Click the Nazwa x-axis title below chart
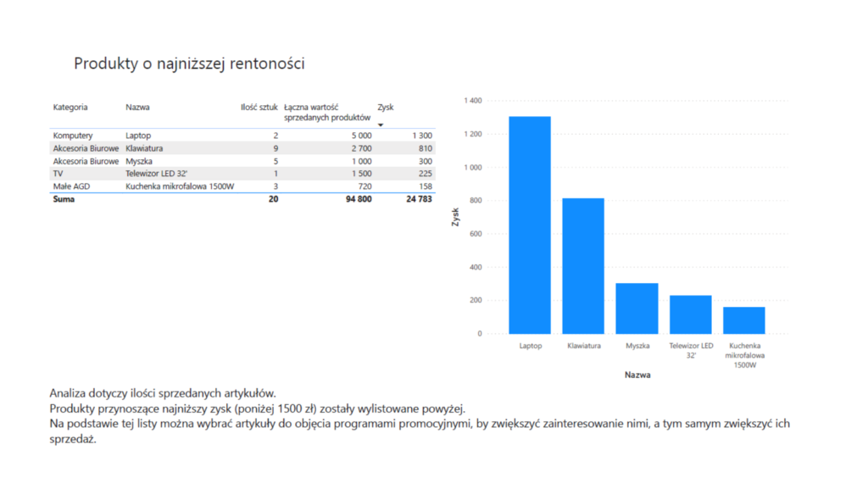The height and width of the screenshot is (489, 868). [637, 374]
